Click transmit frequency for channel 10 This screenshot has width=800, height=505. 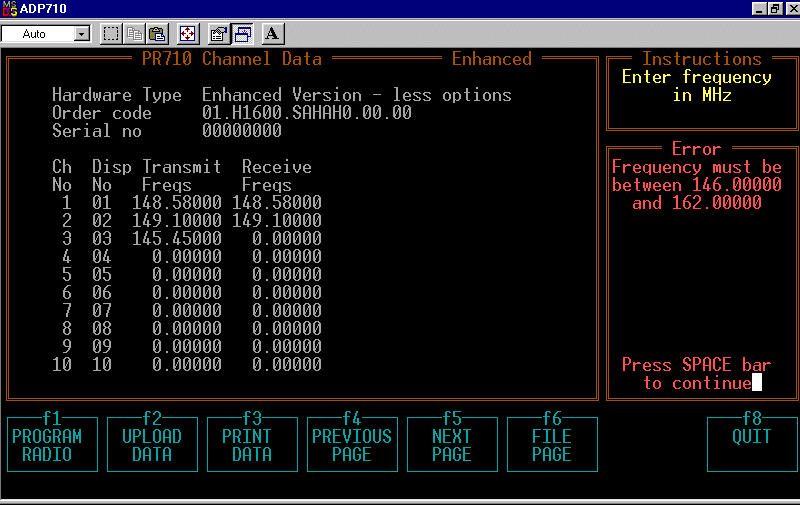[187, 364]
